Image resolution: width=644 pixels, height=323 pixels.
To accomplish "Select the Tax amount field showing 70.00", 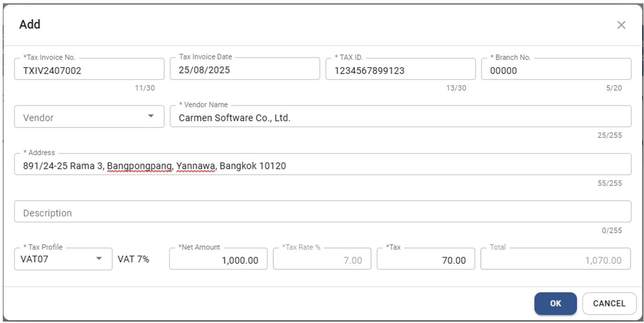I will click(425, 260).
